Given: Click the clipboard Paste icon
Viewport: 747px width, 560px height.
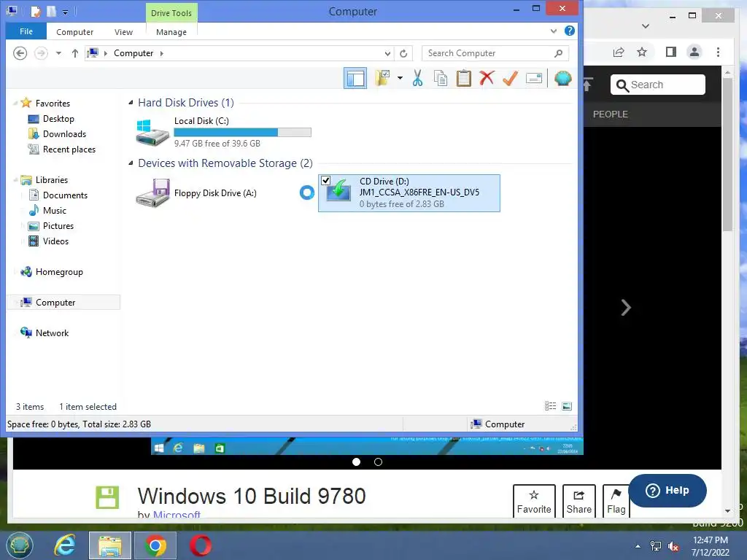Looking at the screenshot, I should pyautogui.click(x=463, y=78).
